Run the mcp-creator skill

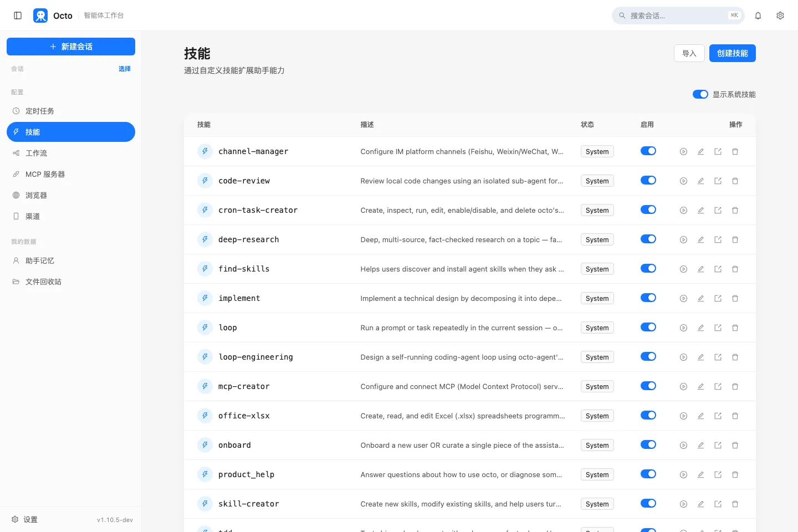coord(683,386)
